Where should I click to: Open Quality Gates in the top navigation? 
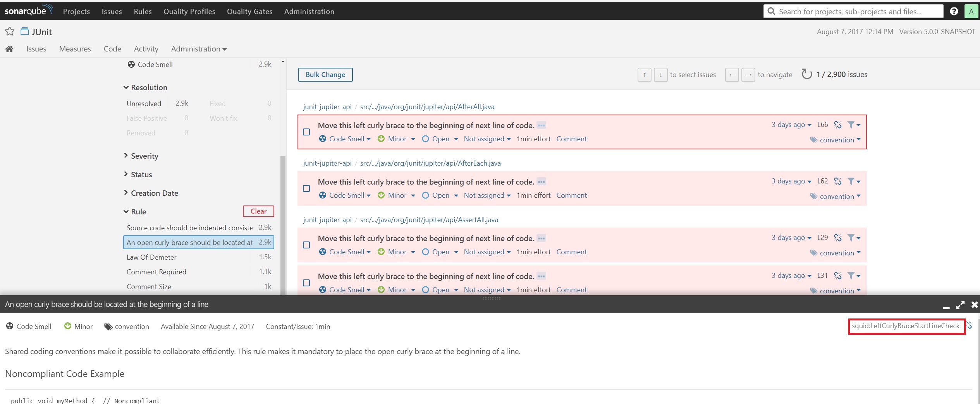click(x=249, y=11)
